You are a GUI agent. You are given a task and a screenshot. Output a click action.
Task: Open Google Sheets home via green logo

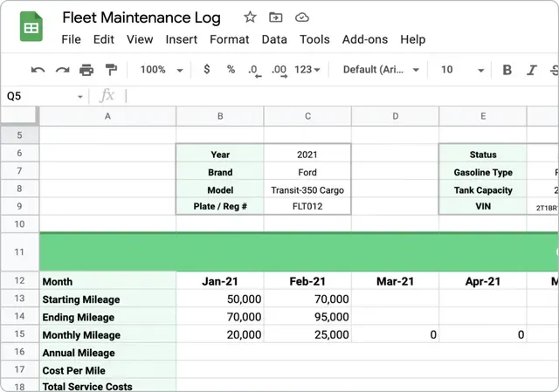31,26
